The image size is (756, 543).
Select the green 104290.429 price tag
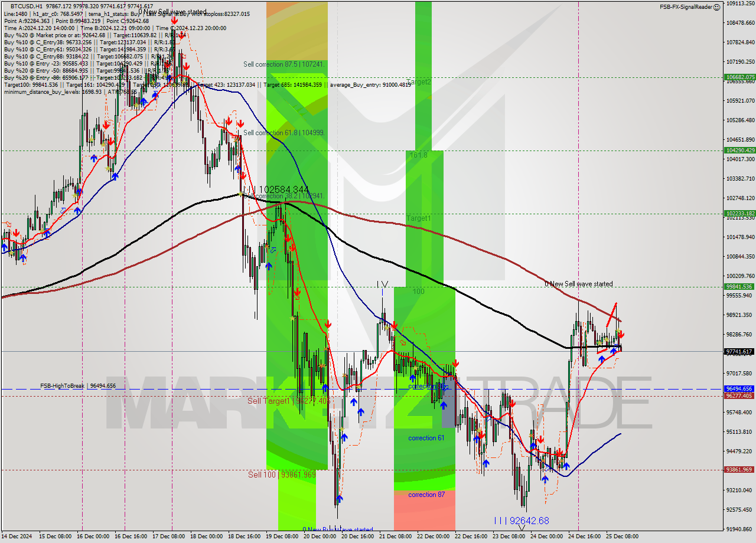(x=739, y=151)
